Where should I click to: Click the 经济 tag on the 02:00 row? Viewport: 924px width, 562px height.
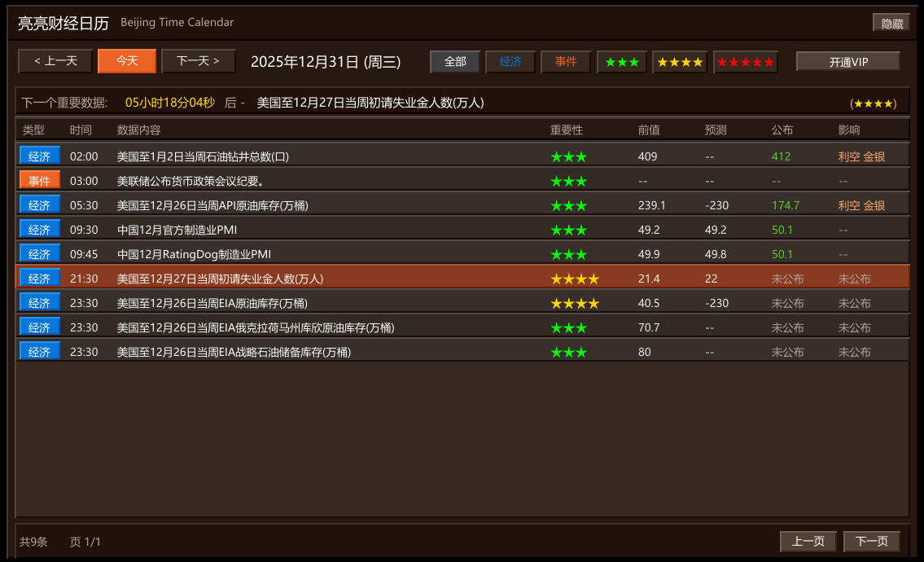[39, 156]
